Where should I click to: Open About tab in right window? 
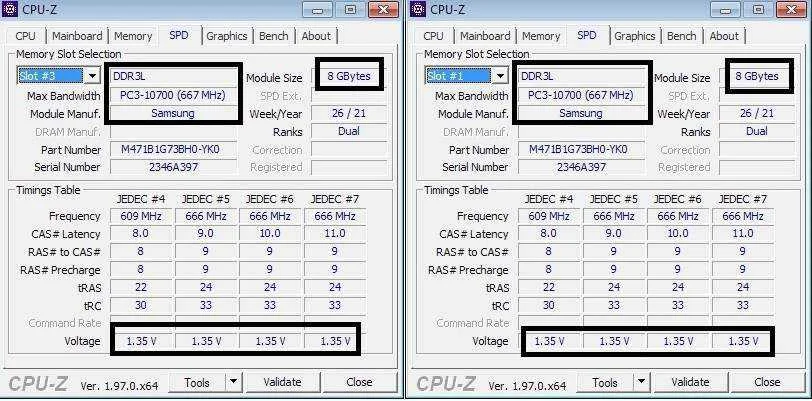(x=724, y=36)
